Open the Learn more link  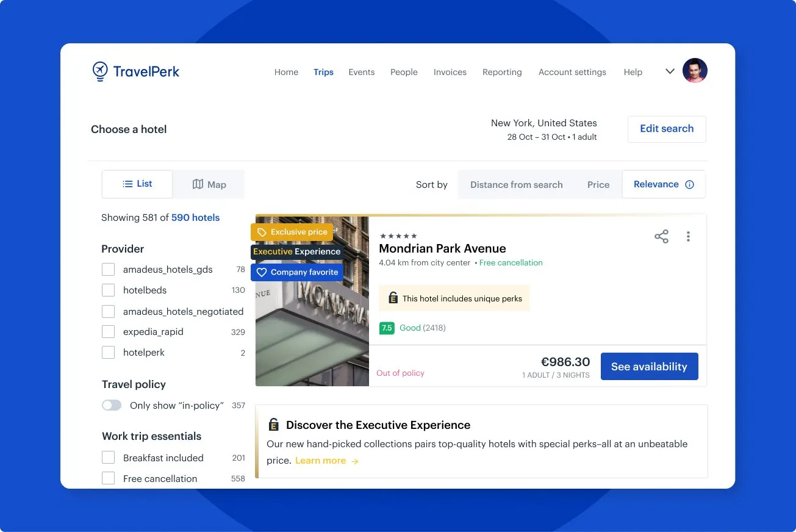pyautogui.click(x=321, y=460)
